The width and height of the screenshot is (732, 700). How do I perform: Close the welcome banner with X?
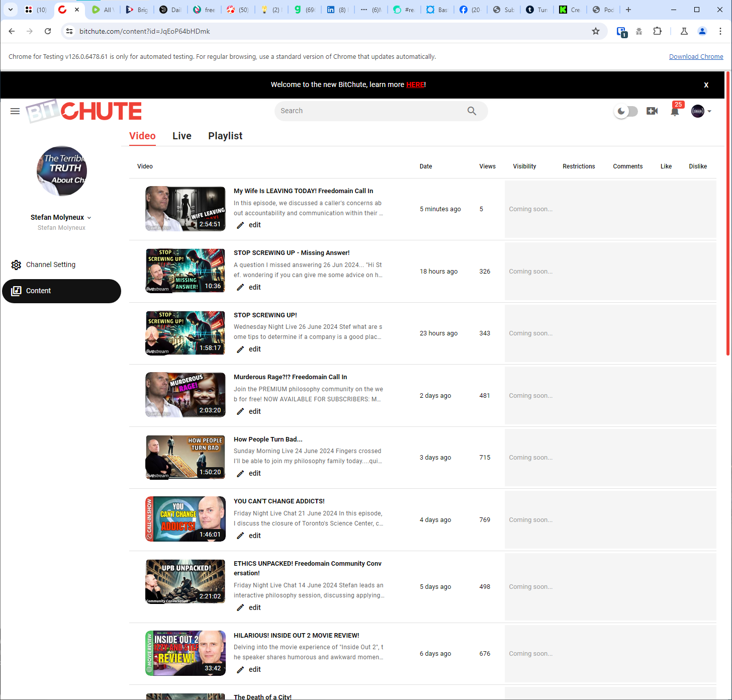tap(706, 85)
